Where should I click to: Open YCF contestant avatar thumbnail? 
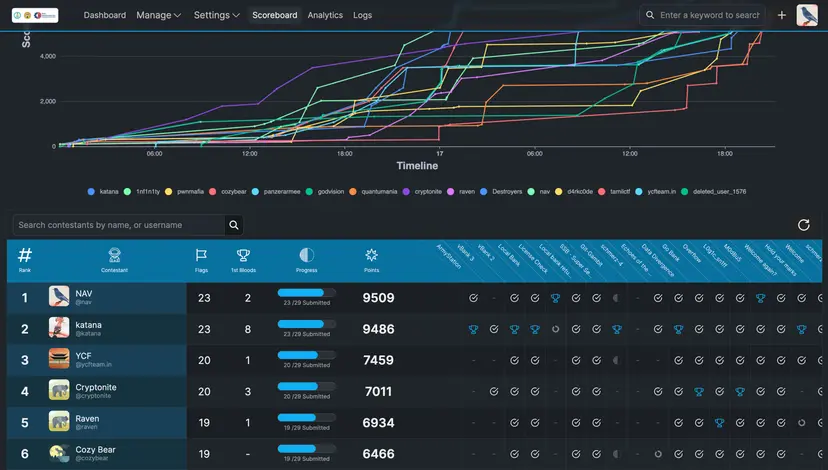tap(59, 359)
